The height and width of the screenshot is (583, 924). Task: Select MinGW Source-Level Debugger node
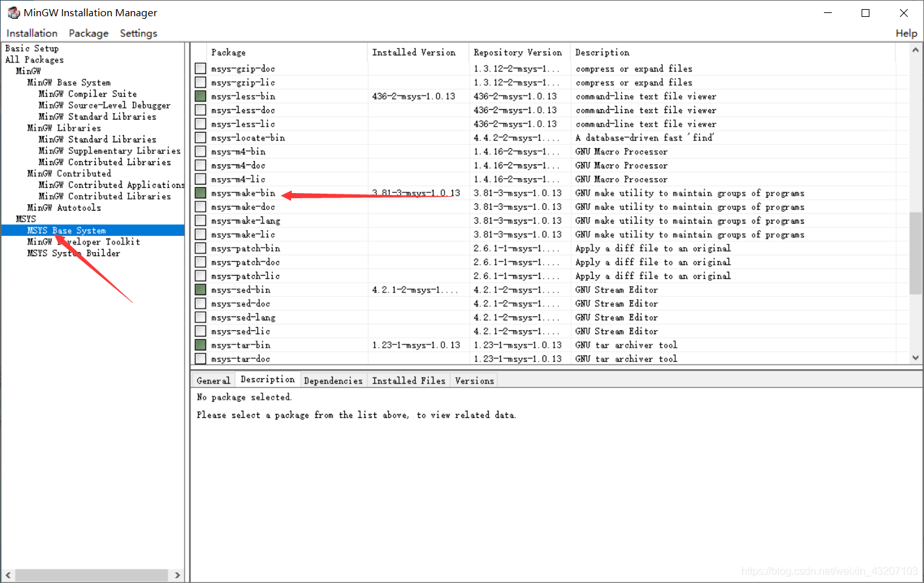105,105
